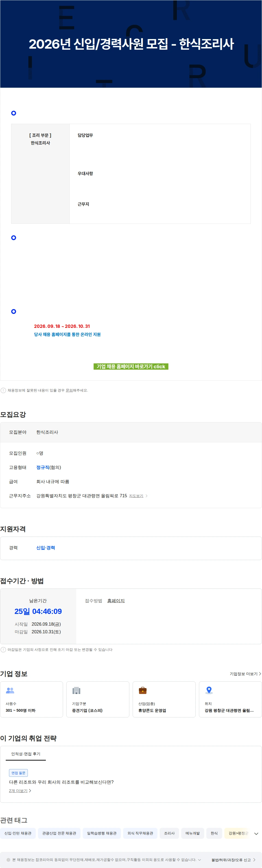Click the 담당업무 label in the table
Screen dimensions: 262x868
tap(85, 135)
